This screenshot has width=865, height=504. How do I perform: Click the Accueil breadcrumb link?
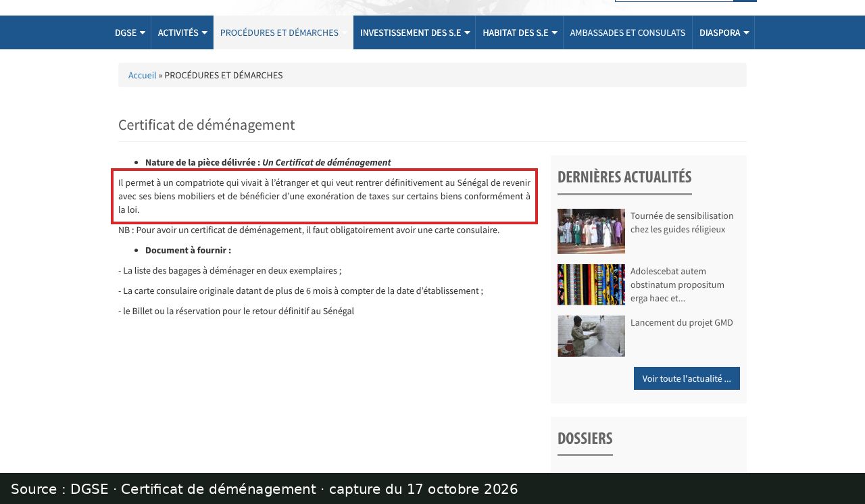point(142,75)
